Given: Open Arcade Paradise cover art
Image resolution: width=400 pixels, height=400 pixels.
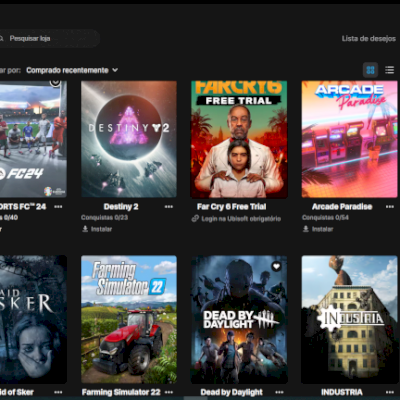Looking at the screenshot, I should click(x=349, y=139).
